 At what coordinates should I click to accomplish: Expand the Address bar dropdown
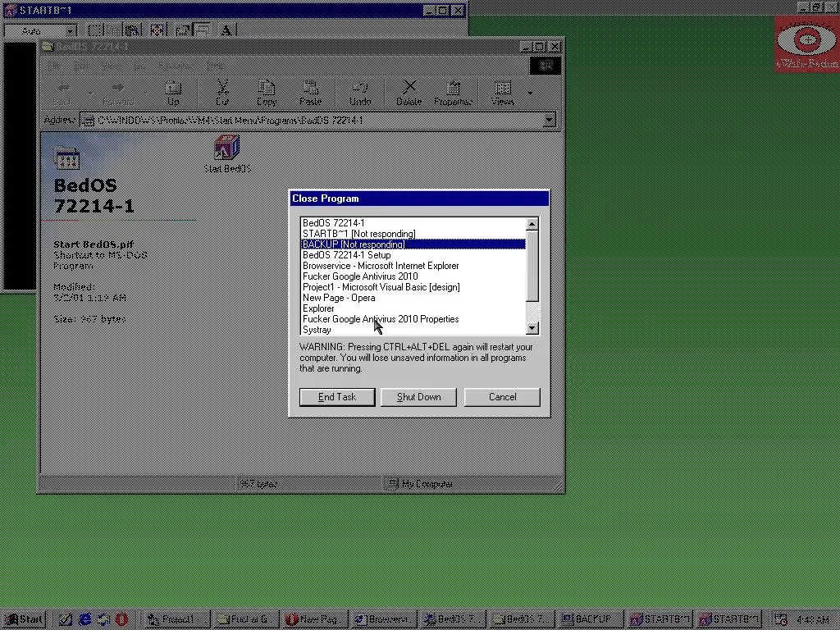click(549, 120)
